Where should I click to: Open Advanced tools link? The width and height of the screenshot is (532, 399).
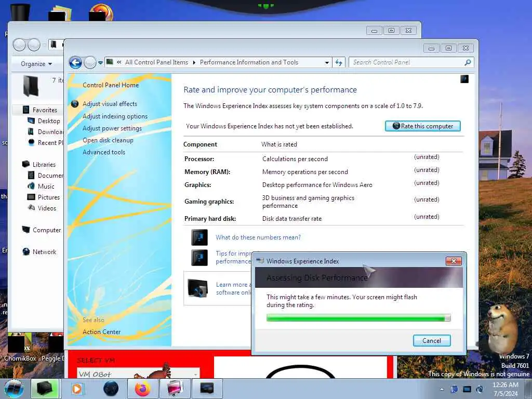coord(104,152)
